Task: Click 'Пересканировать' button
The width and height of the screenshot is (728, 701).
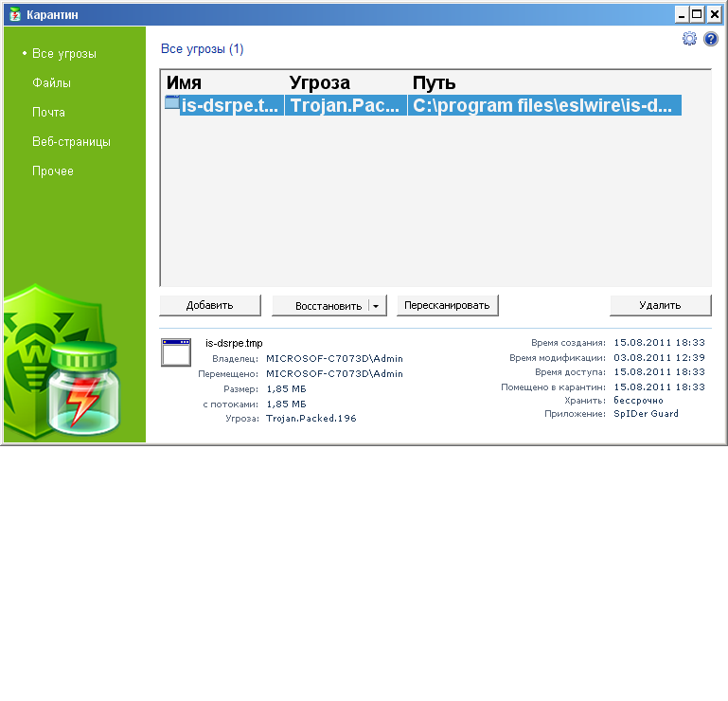Action: click(x=447, y=305)
